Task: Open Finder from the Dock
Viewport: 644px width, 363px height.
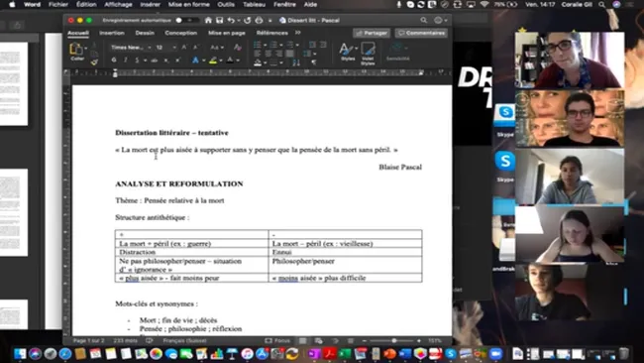Action: click(x=19, y=354)
